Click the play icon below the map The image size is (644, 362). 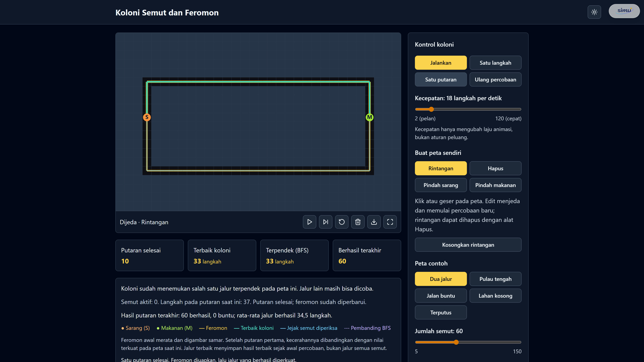pyautogui.click(x=309, y=222)
